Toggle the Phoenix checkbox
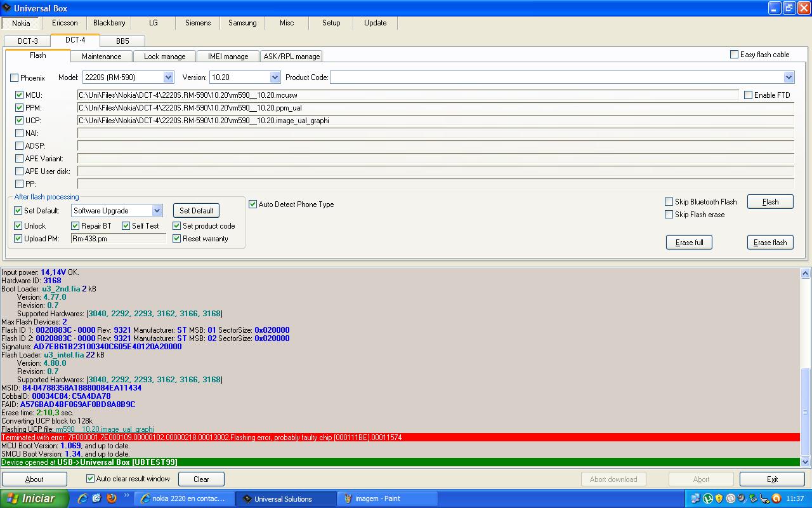 (x=15, y=78)
